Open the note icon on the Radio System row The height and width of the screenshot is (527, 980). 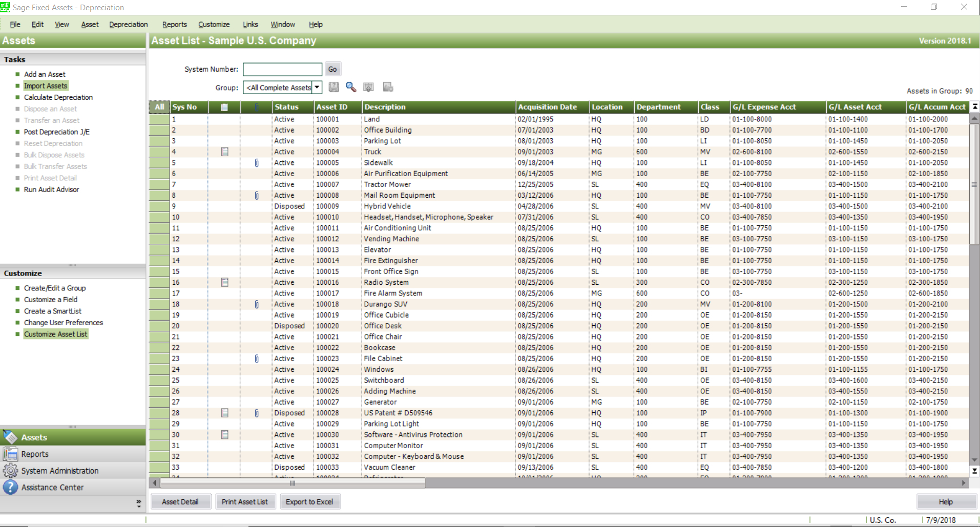[x=224, y=282]
